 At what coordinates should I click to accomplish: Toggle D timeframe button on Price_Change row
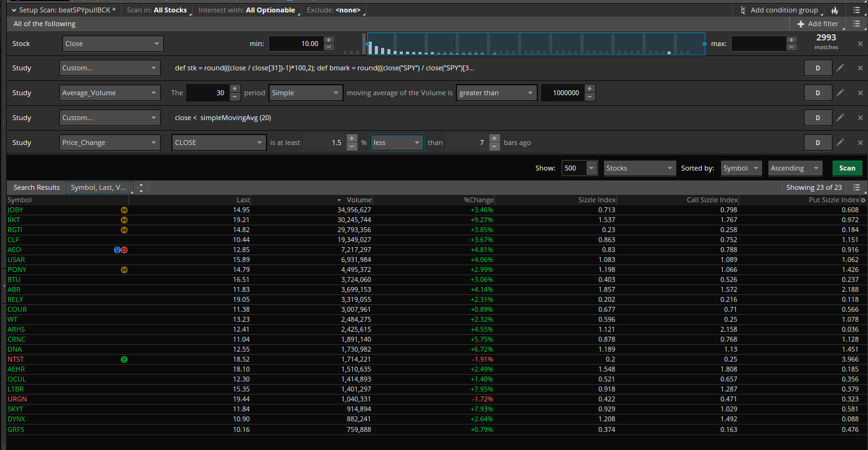[818, 143]
